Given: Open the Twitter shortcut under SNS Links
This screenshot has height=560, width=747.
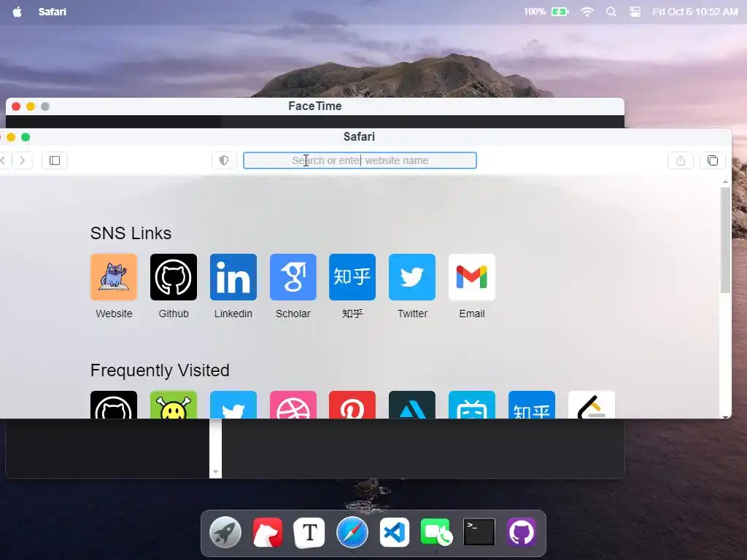Looking at the screenshot, I should tap(412, 277).
